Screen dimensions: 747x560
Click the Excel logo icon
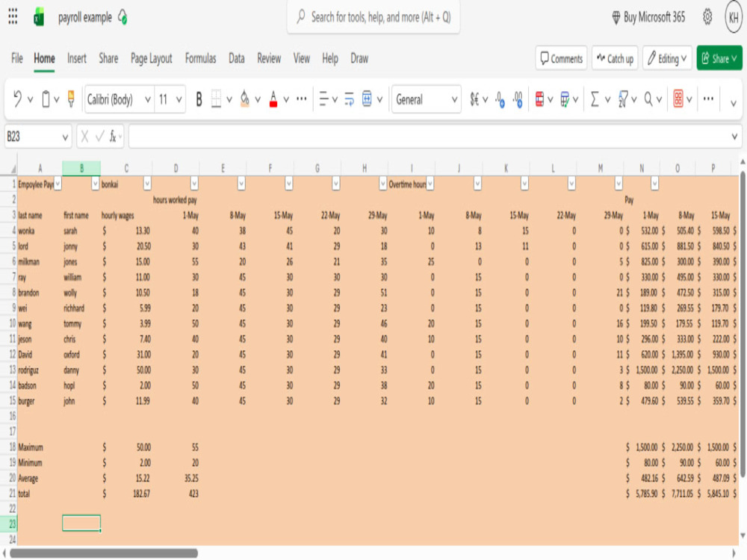[39, 18]
